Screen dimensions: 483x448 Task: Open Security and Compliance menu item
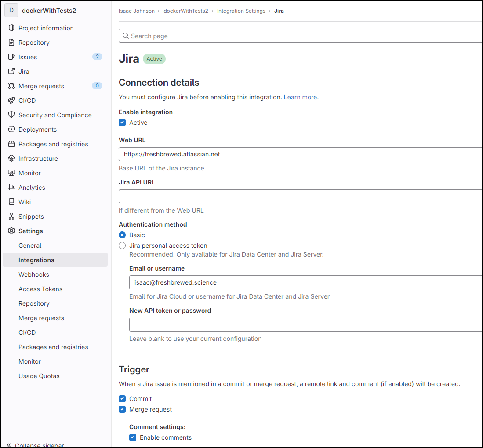(x=55, y=115)
